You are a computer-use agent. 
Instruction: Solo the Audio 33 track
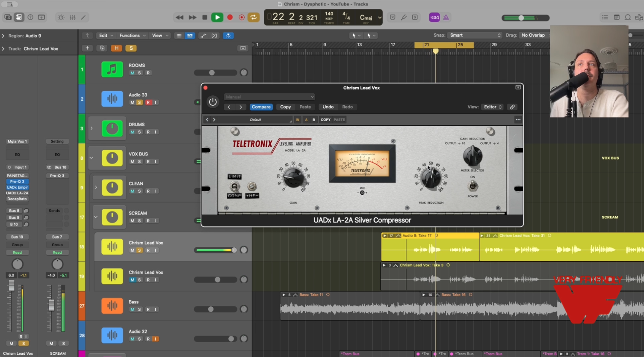click(x=139, y=102)
